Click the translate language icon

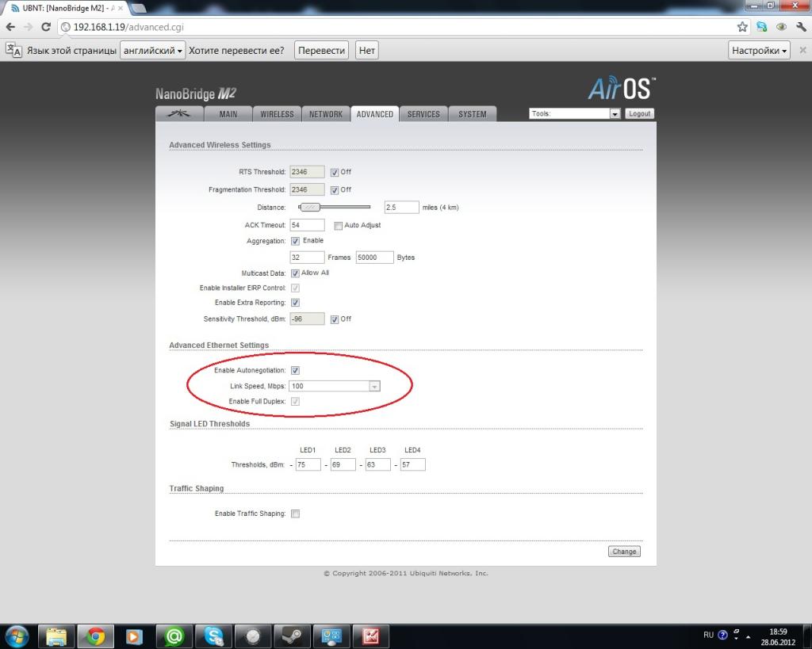[14, 50]
